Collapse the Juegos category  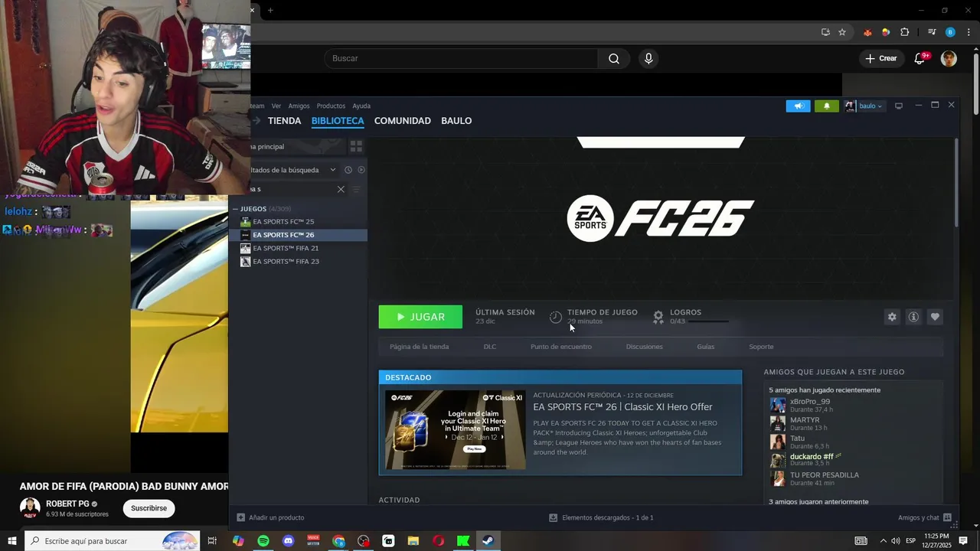tap(236, 209)
